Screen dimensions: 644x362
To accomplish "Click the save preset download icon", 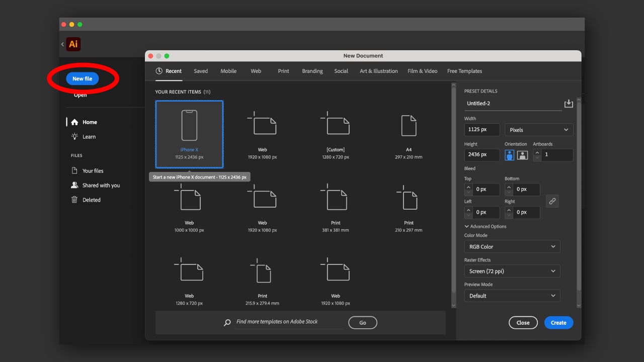I will coord(569,103).
